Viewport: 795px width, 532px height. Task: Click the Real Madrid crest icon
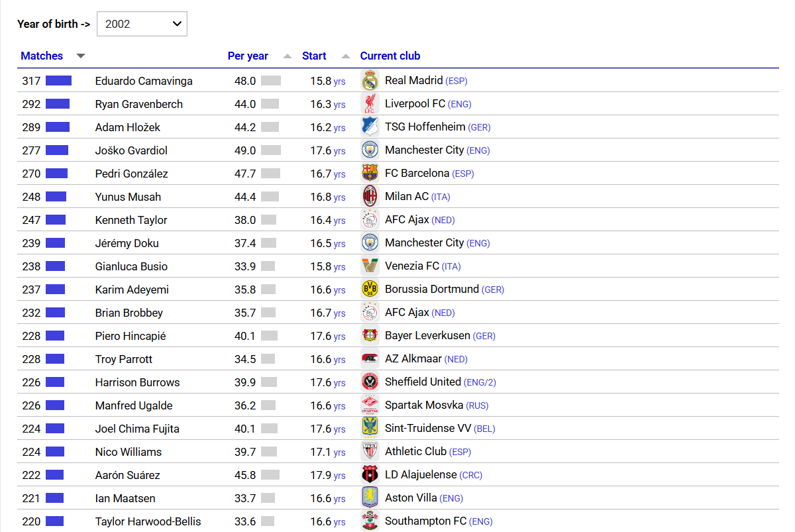pyautogui.click(x=370, y=81)
